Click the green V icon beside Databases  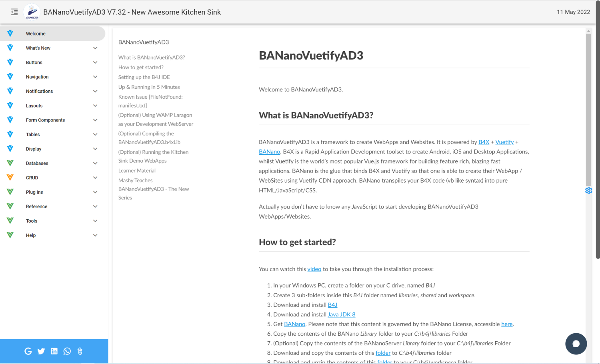[10, 163]
